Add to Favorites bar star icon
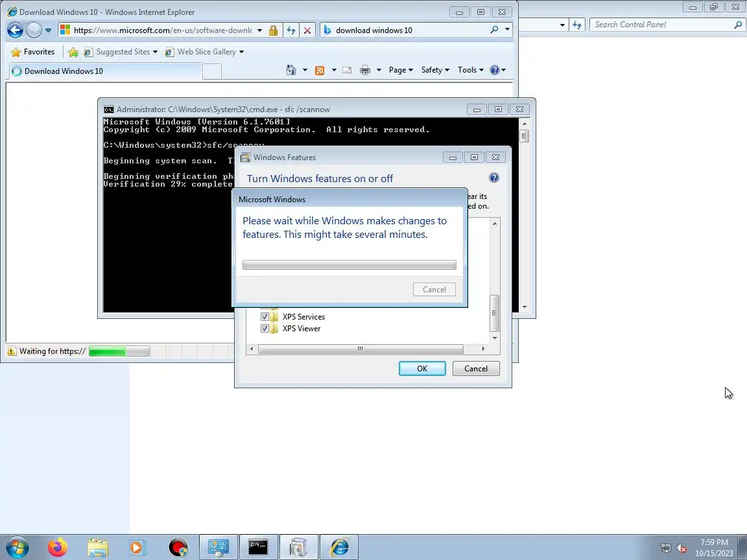The width and height of the screenshot is (747, 560). point(73,52)
